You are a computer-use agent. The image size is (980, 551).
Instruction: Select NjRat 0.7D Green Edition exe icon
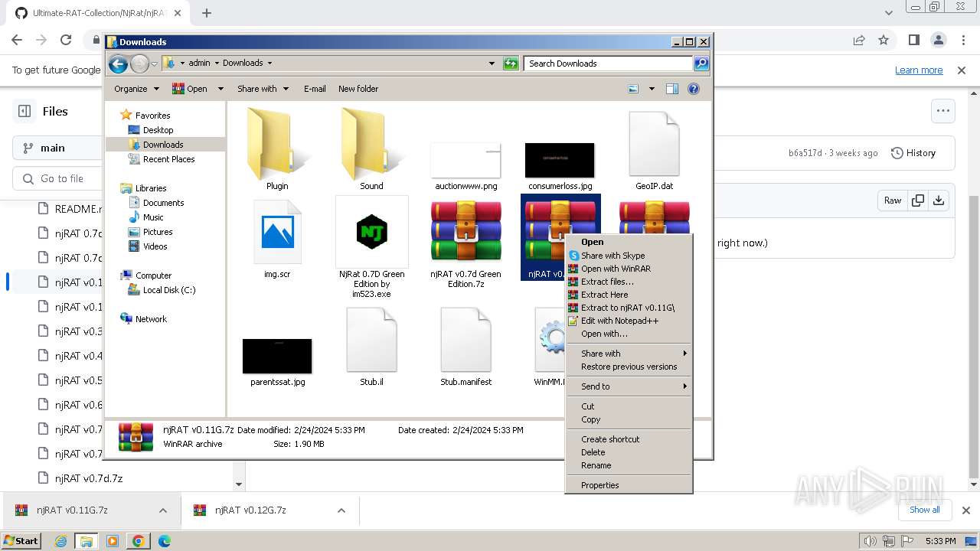point(371,232)
